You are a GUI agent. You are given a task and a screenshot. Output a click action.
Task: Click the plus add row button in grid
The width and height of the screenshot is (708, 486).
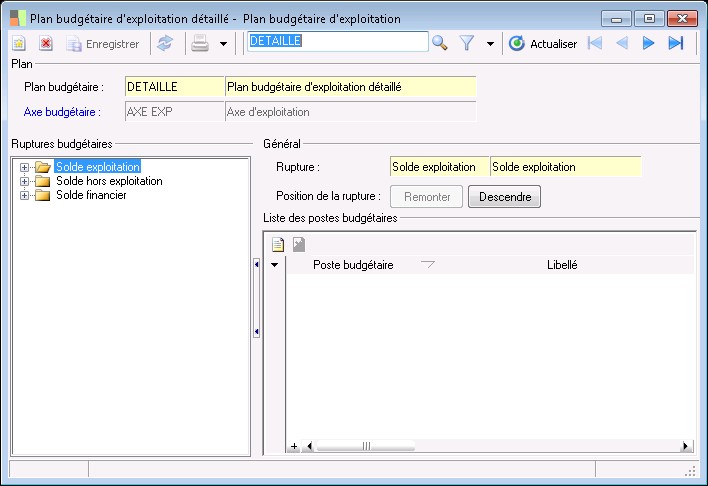click(x=294, y=446)
